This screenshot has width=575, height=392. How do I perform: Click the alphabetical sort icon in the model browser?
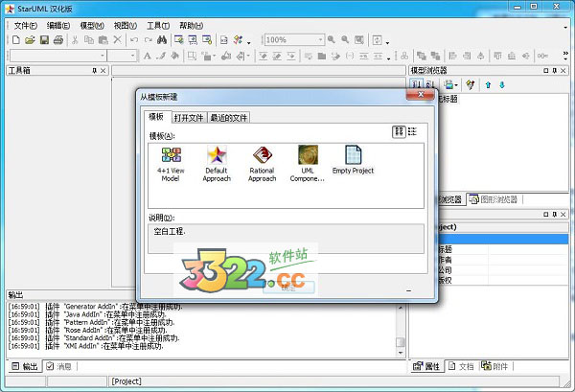(x=429, y=84)
